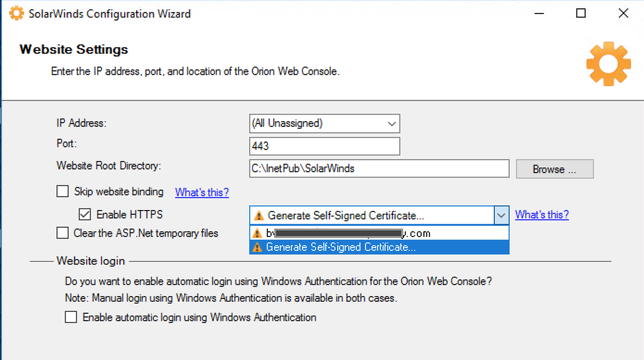644x360 pixels.
Task: Click the Website Settings heading
Action: [x=74, y=49]
